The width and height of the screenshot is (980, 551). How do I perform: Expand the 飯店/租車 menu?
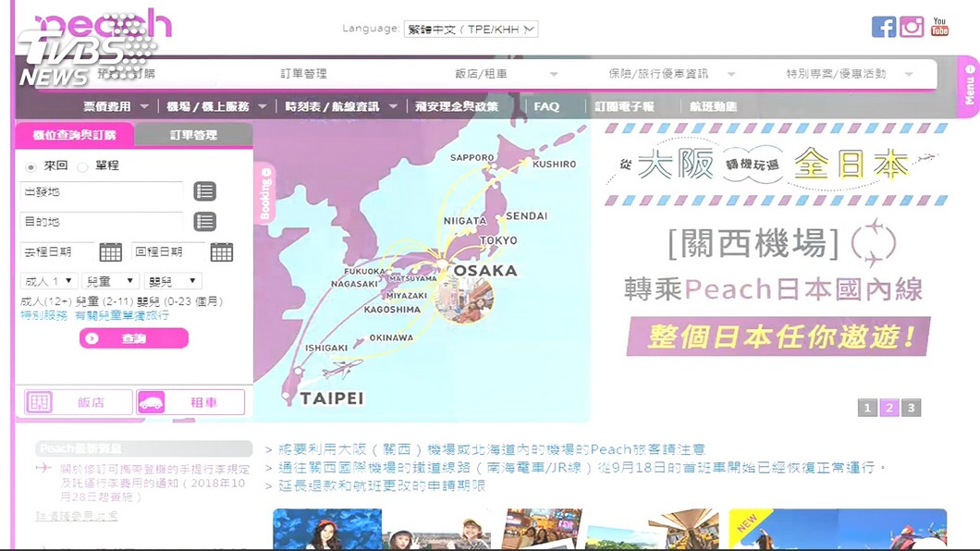click(x=507, y=74)
